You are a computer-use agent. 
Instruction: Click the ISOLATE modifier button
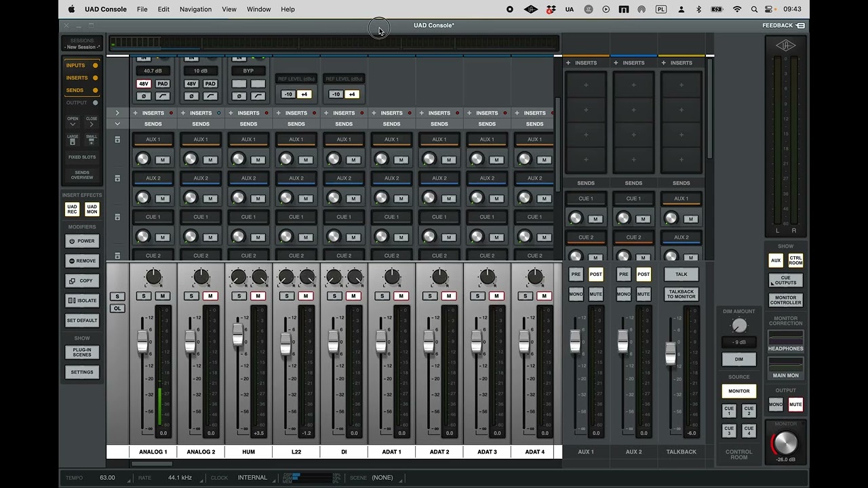click(x=82, y=300)
